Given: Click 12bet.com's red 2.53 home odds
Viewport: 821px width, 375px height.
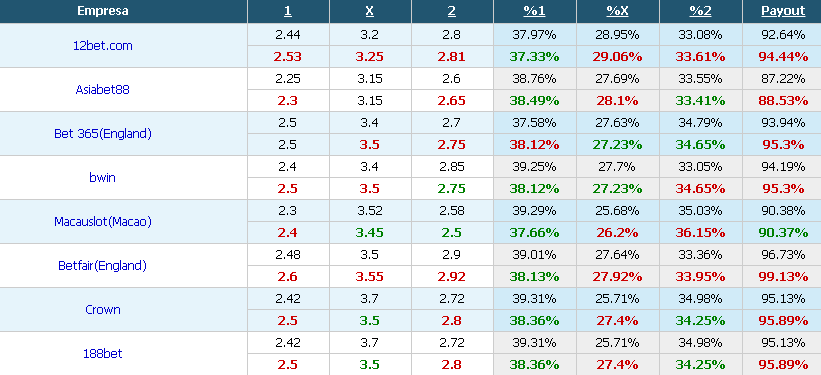Looking at the screenshot, I should [x=287, y=57].
